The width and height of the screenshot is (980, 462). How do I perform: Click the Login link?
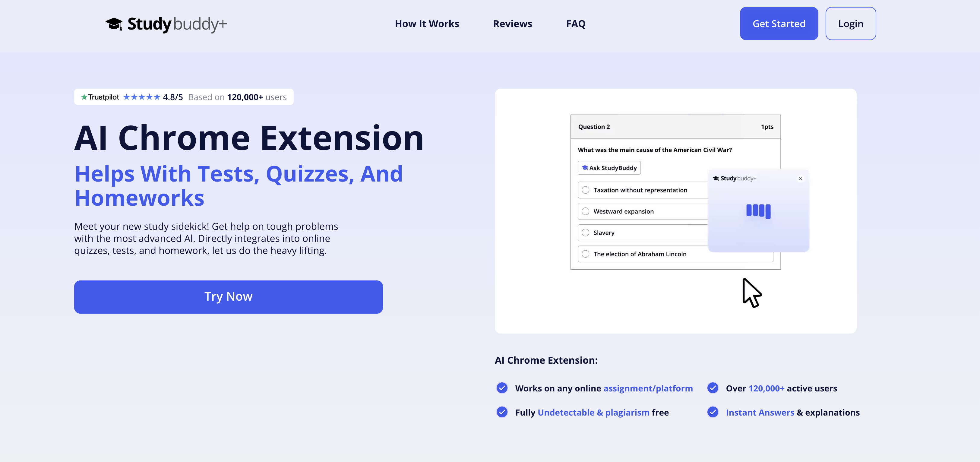tap(851, 23)
